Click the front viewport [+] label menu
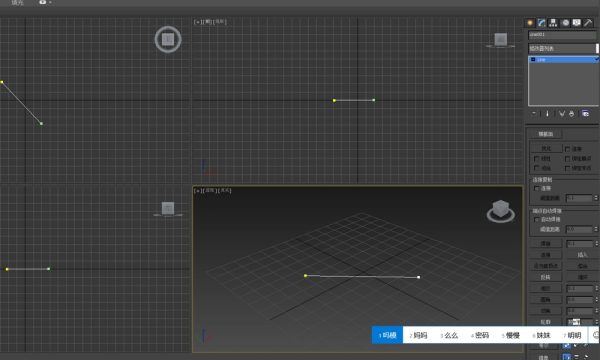This screenshot has height=360, width=600. pyautogui.click(x=197, y=22)
